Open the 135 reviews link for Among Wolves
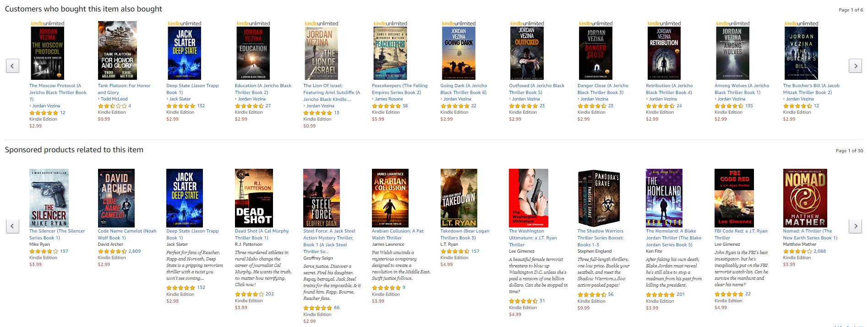 click(749, 106)
